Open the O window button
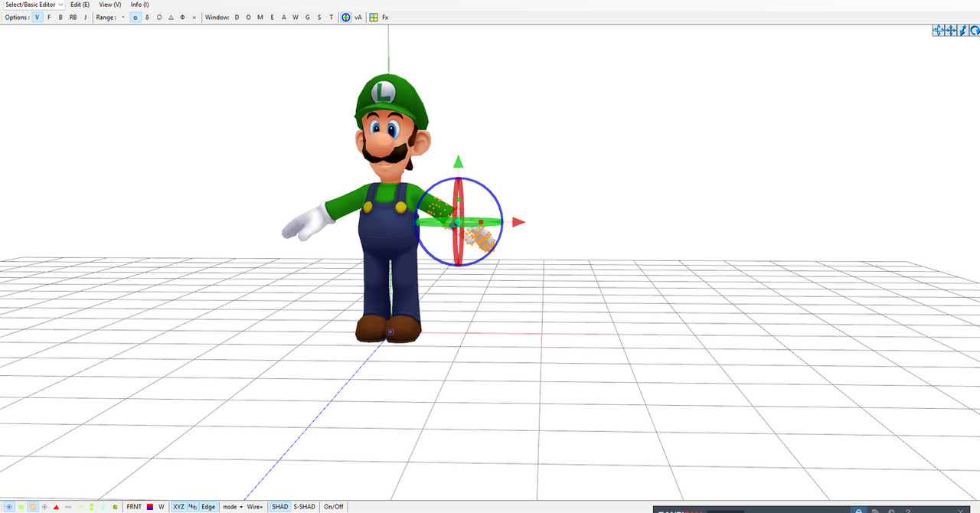 (x=248, y=17)
